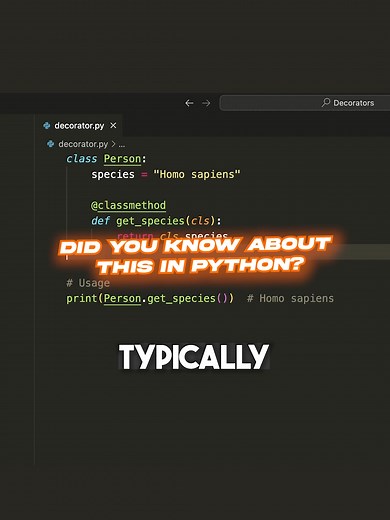The height and width of the screenshot is (520, 390).
Task: Click the 'class' keyword
Action: 82,159
